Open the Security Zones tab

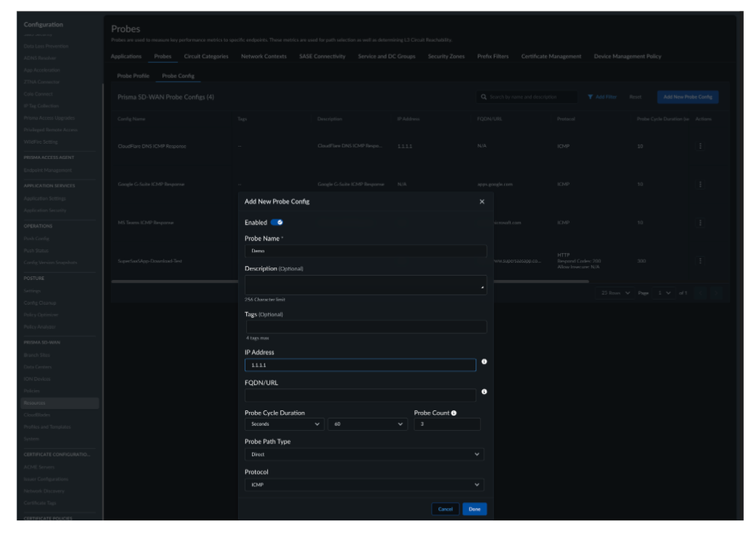pyautogui.click(x=446, y=57)
